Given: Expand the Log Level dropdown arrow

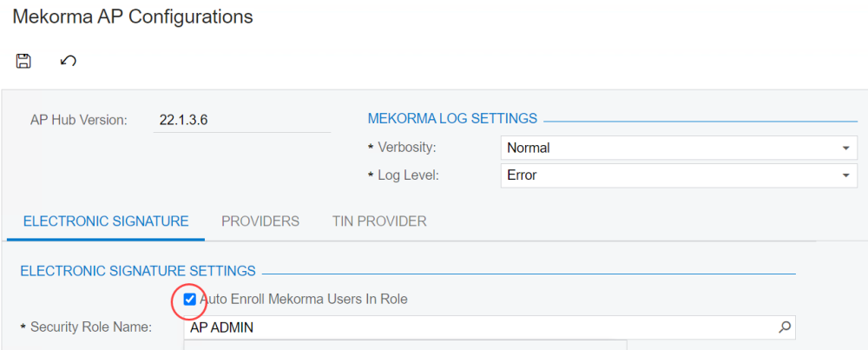Looking at the screenshot, I should [x=845, y=175].
